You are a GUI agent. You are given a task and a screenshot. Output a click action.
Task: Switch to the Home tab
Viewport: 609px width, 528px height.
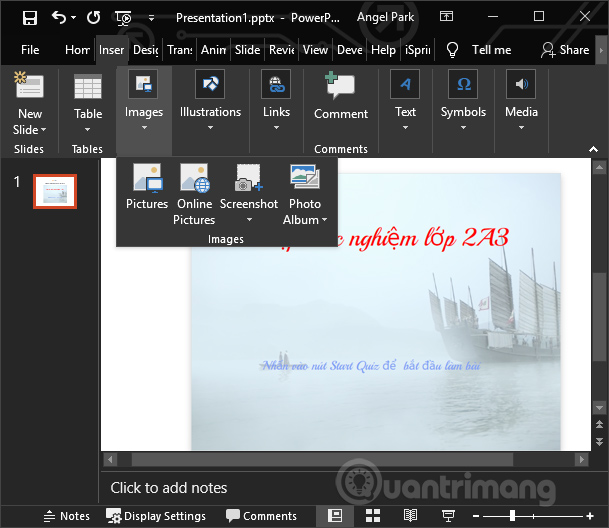[x=77, y=50]
